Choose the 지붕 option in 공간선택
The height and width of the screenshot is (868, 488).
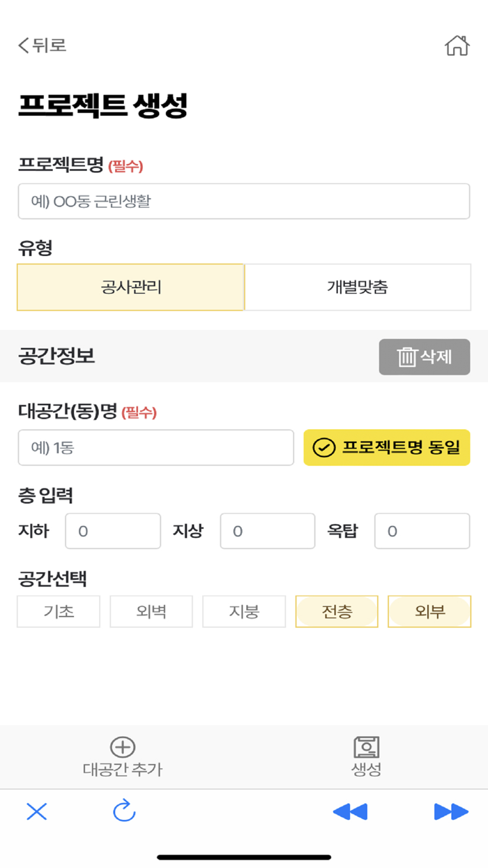click(x=244, y=611)
